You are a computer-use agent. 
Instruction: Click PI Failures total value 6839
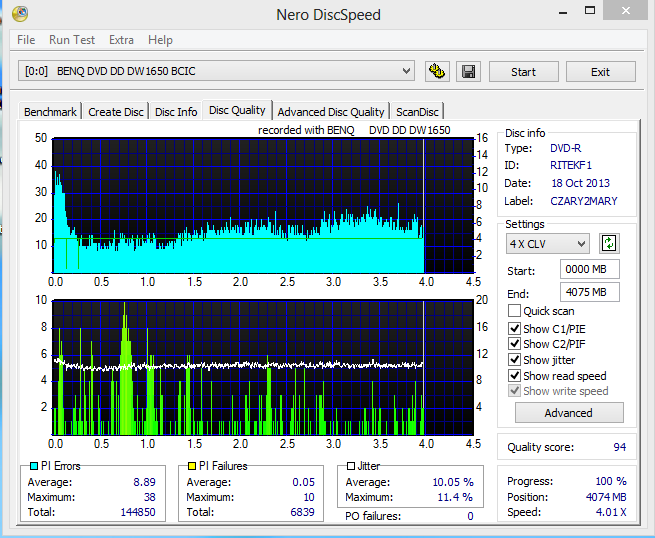302,512
